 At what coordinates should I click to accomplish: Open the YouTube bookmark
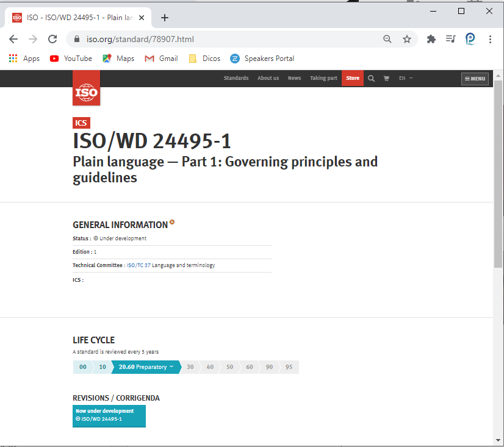[x=71, y=59]
